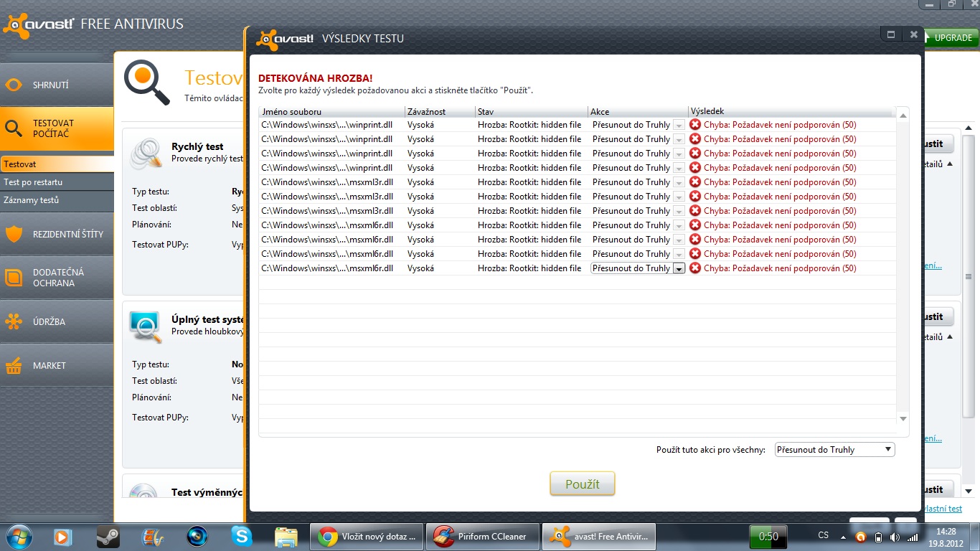
Task: Open Test po restartu in sidebar
Action: tap(57, 182)
